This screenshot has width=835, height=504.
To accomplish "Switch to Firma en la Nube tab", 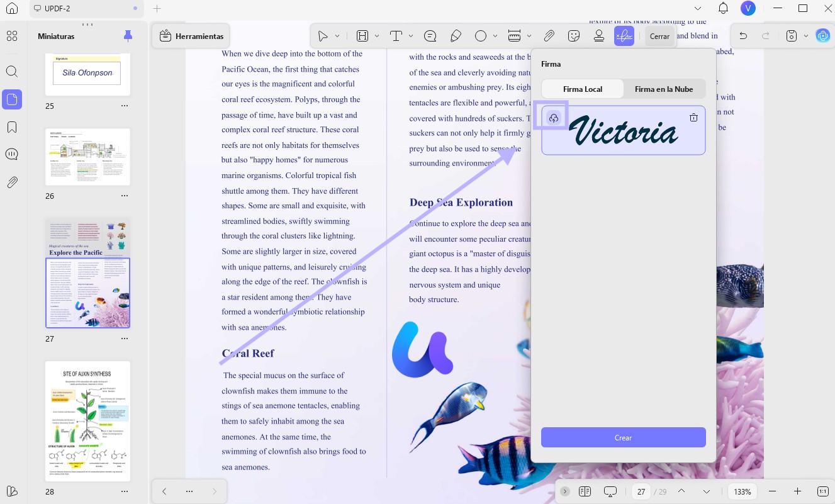I will [x=664, y=89].
